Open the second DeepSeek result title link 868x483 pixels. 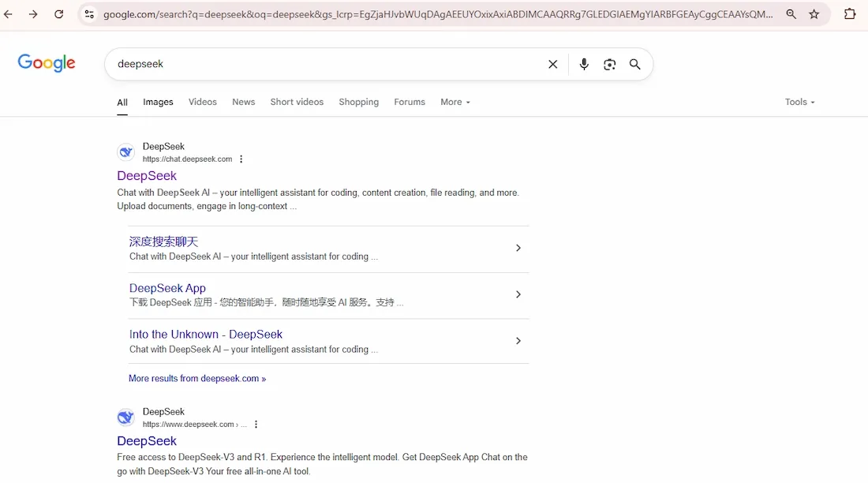147,441
